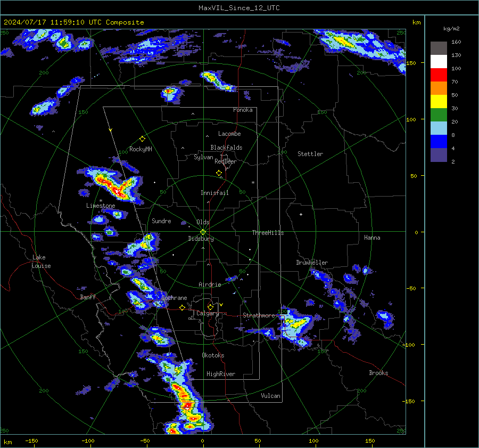Click the kg/m2 legend unit label
Viewport: 479px width, 448px height.
pyautogui.click(x=451, y=28)
